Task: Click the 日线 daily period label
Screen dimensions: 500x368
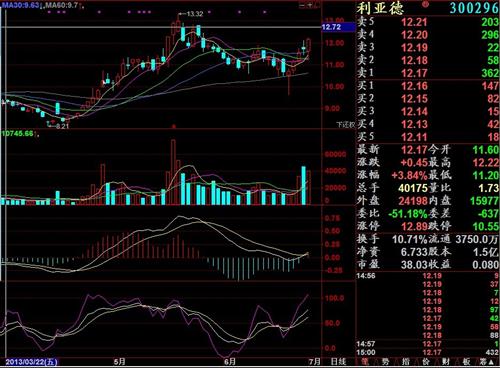Action: point(338,361)
